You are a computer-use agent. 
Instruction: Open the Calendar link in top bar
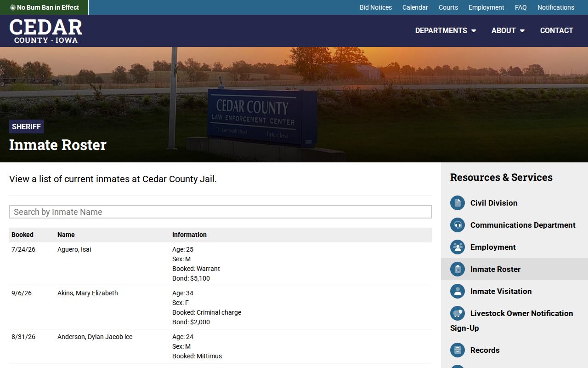pos(415,7)
